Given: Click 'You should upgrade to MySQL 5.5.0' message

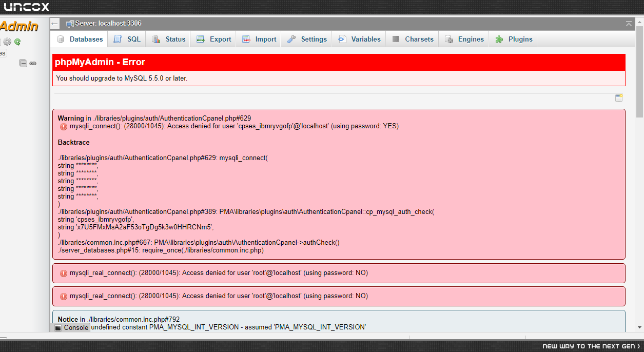Looking at the screenshot, I should 122,79.
